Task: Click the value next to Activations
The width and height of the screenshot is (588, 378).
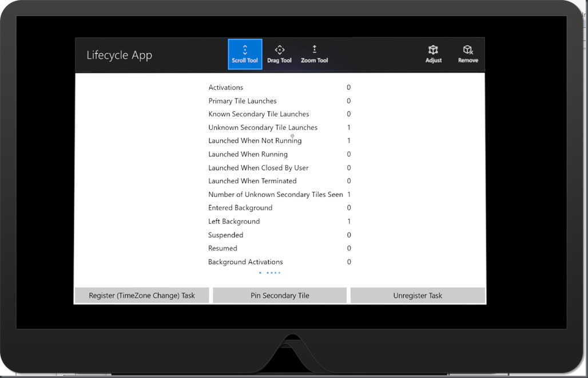Action: 349,88
